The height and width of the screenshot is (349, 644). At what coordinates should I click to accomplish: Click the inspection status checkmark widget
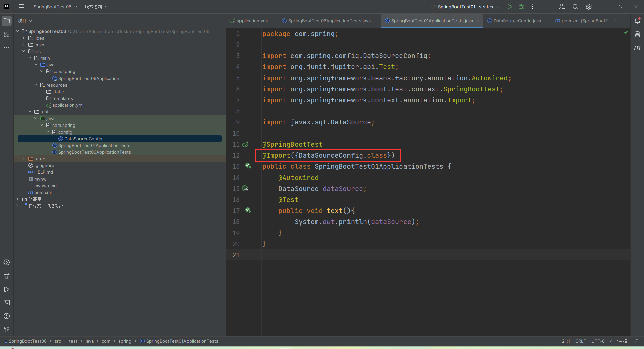tap(626, 32)
